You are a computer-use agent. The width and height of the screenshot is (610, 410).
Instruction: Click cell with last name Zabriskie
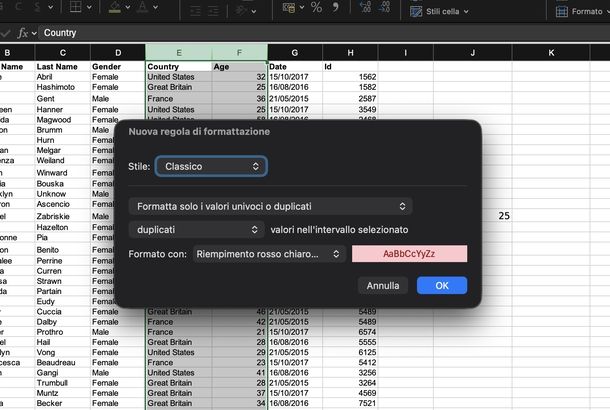(63, 216)
